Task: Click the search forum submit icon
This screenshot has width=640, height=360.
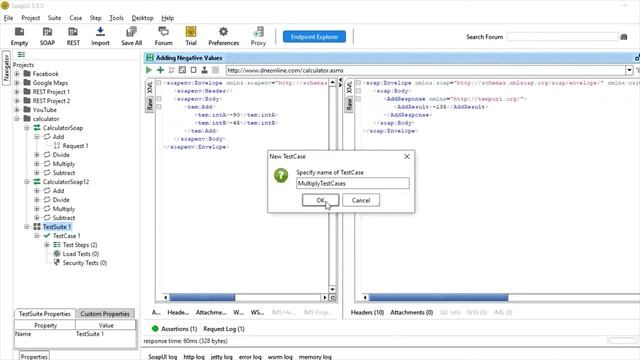Action: [624, 37]
